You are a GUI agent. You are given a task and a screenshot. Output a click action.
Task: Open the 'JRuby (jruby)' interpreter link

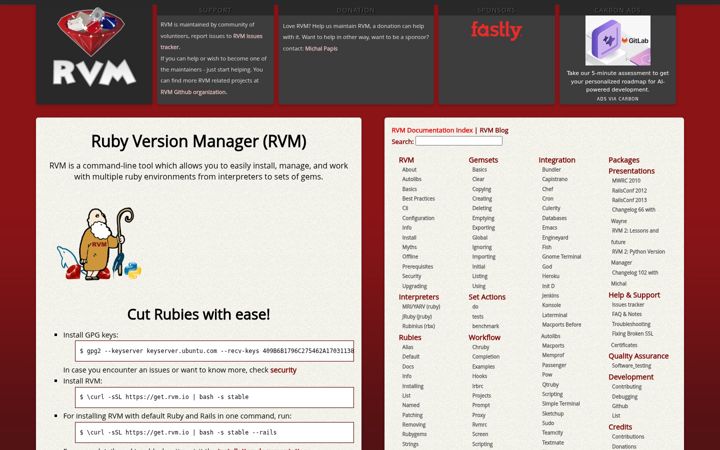click(417, 317)
